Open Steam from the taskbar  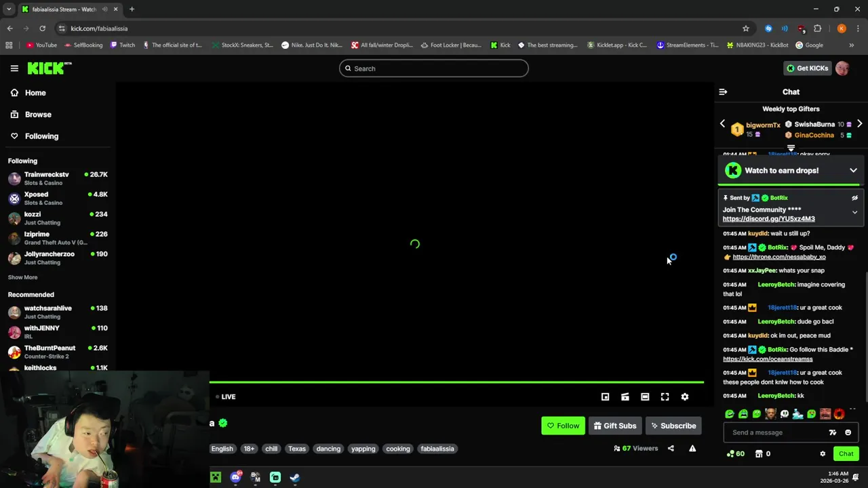(295, 477)
